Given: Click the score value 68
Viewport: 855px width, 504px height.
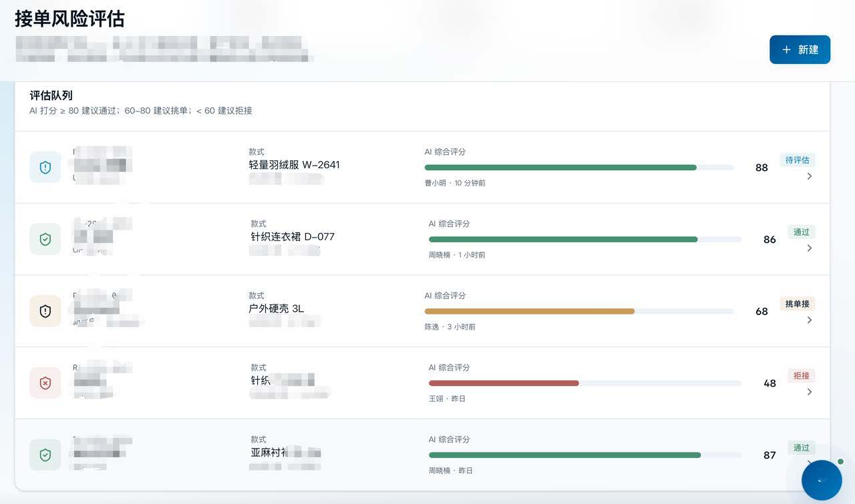Looking at the screenshot, I should (x=761, y=312).
